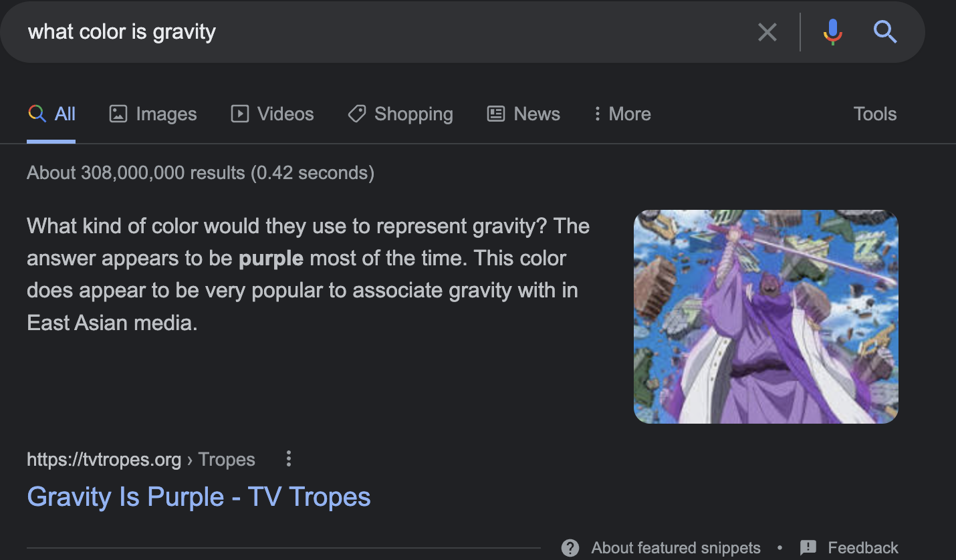This screenshot has height=560, width=956.
Task: Click the Videos play icon
Action: tap(239, 114)
